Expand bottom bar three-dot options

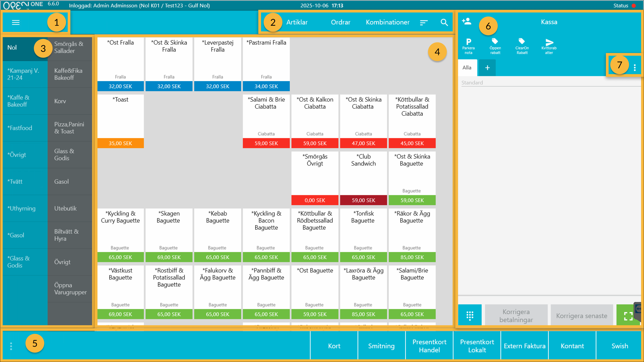point(11,346)
